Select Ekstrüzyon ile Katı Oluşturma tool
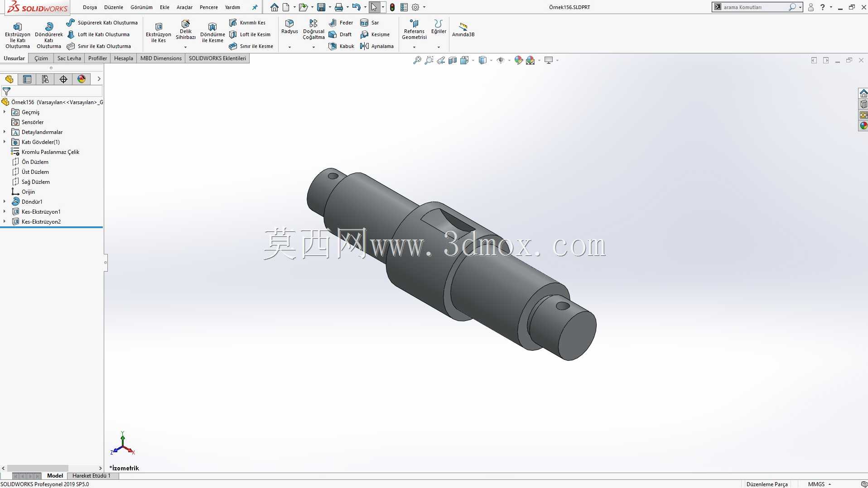Viewport: 868px width, 488px height. click(18, 35)
